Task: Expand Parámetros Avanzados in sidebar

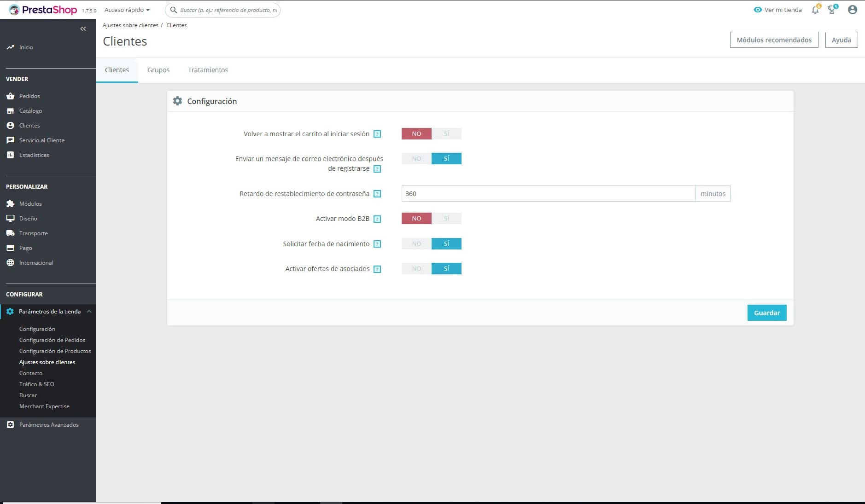Action: [x=48, y=425]
